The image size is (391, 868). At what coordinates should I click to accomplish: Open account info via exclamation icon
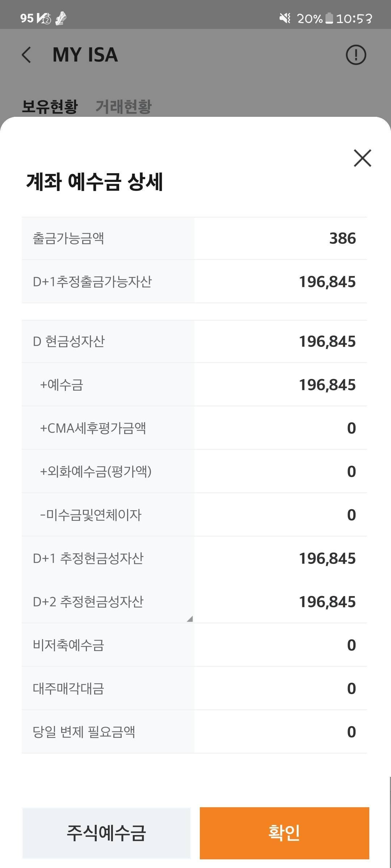coord(356,54)
